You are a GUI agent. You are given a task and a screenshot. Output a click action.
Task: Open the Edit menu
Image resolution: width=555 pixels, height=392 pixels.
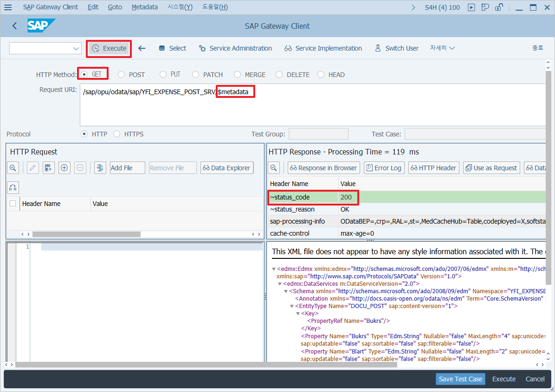[x=93, y=7]
